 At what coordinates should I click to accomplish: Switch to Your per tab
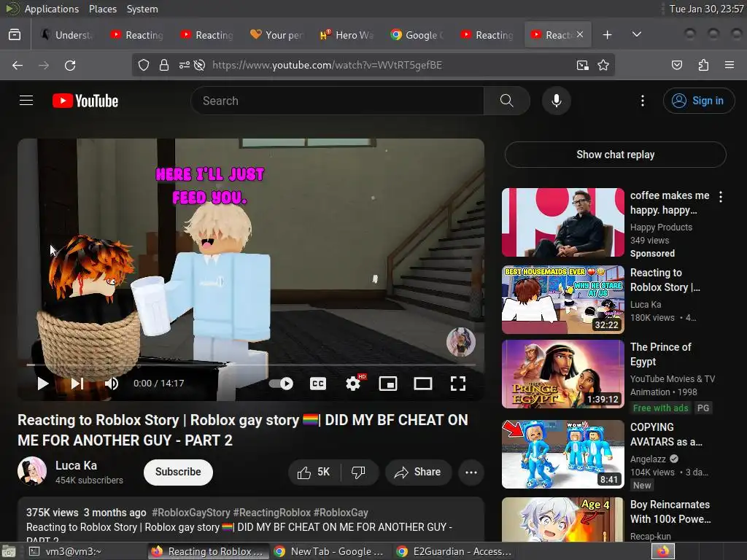coord(277,35)
